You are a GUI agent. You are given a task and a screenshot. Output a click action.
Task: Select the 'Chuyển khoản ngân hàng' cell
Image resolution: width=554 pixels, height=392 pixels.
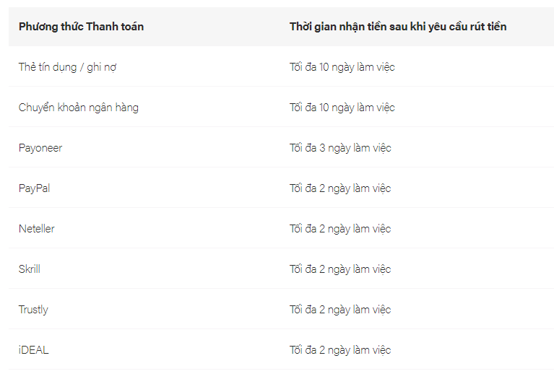(79, 108)
